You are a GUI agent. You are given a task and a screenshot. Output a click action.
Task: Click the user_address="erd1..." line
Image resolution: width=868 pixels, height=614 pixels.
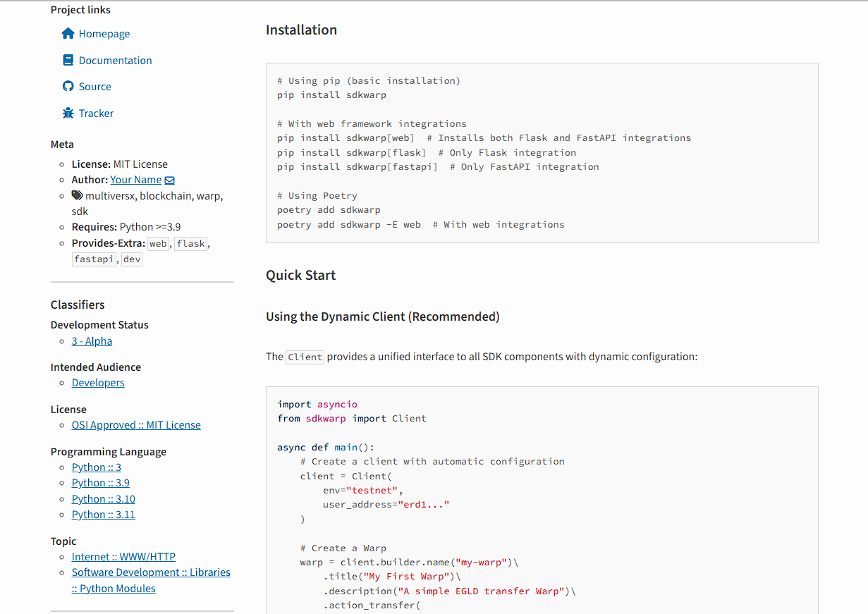[x=386, y=505]
